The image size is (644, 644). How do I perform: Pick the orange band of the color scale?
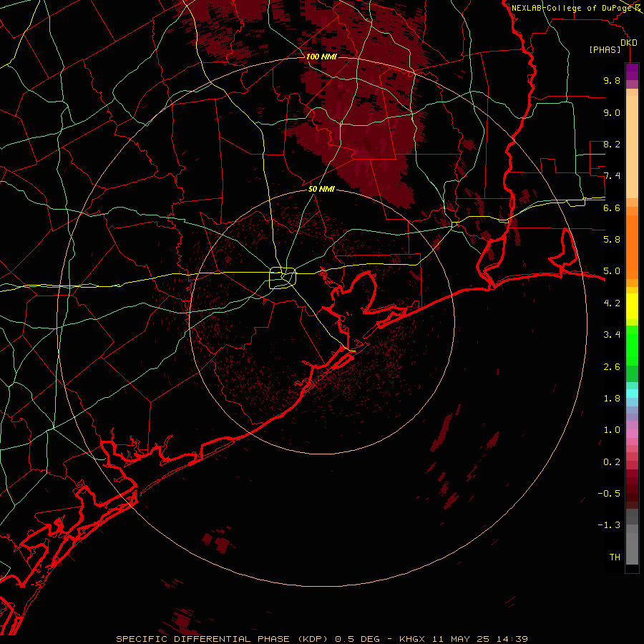click(x=632, y=248)
